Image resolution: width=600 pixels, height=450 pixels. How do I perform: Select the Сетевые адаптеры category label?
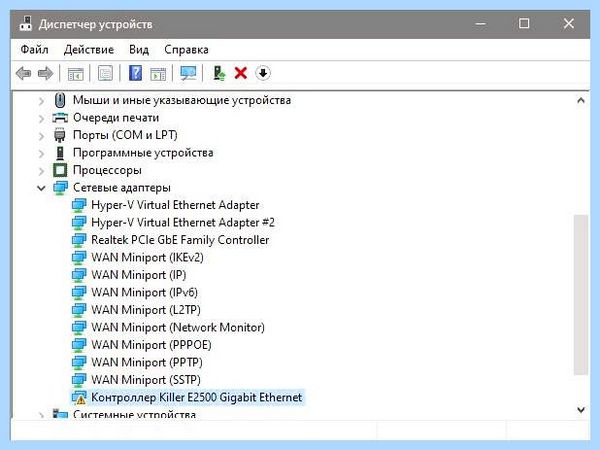pos(122,188)
